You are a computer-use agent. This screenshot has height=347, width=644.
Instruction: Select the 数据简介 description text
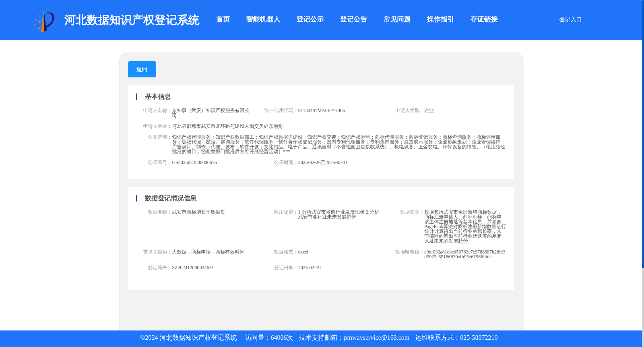point(465,226)
